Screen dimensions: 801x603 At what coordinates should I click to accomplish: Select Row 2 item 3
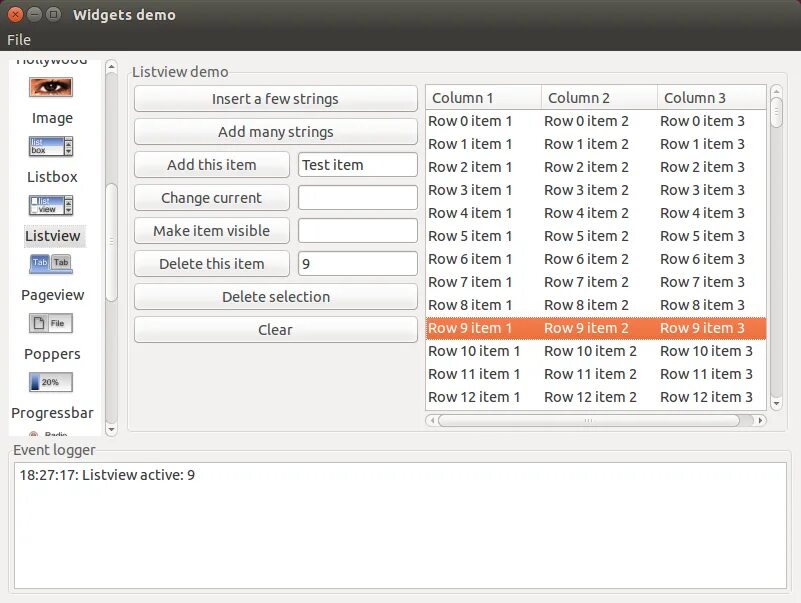(702, 167)
